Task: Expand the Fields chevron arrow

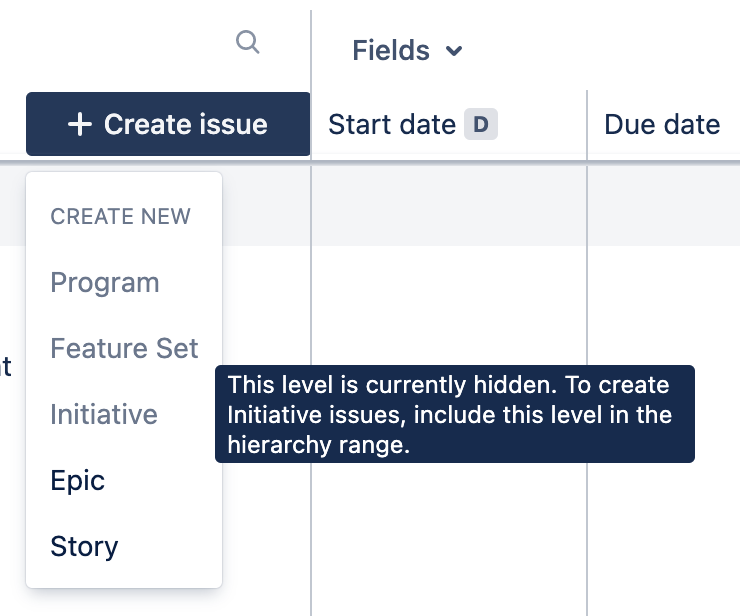Action: coord(454,51)
